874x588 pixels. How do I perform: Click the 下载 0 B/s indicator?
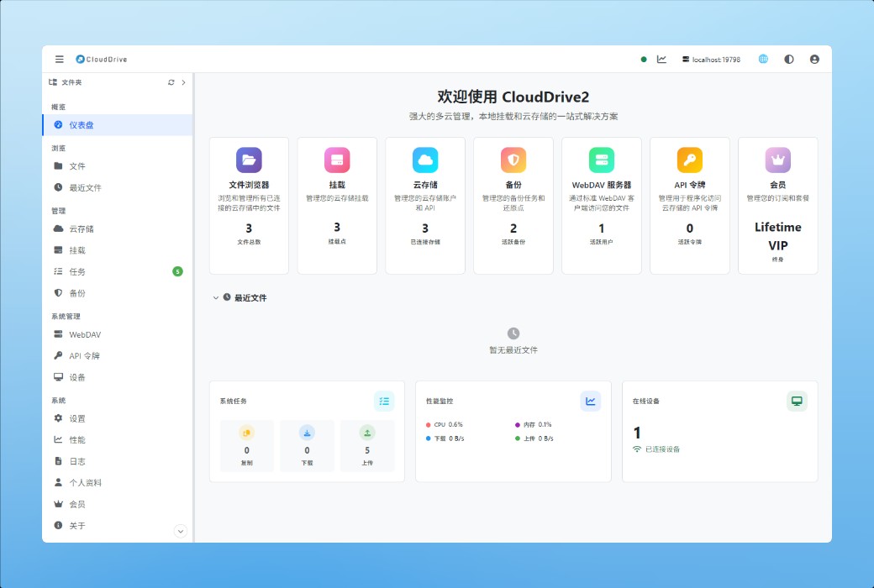445,438
